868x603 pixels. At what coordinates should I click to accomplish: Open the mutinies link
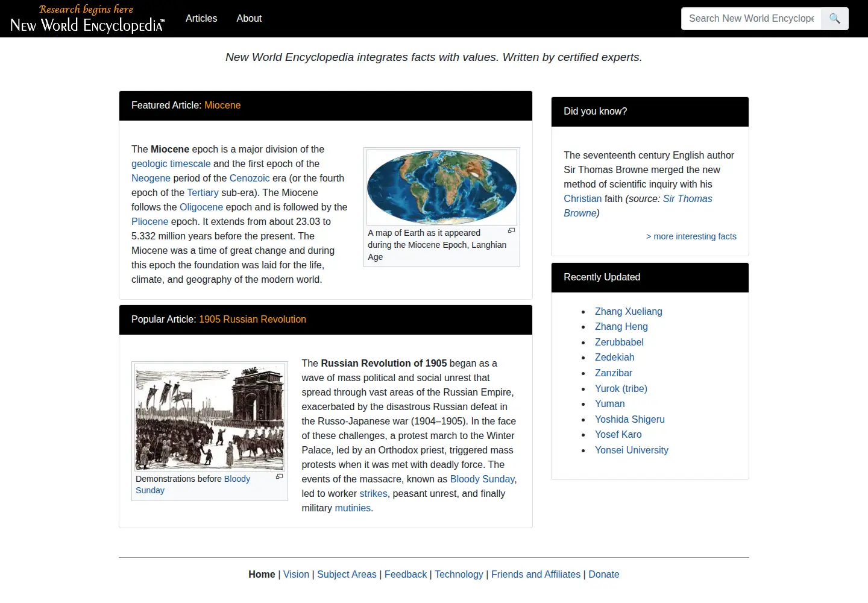[x=353, y=508]
